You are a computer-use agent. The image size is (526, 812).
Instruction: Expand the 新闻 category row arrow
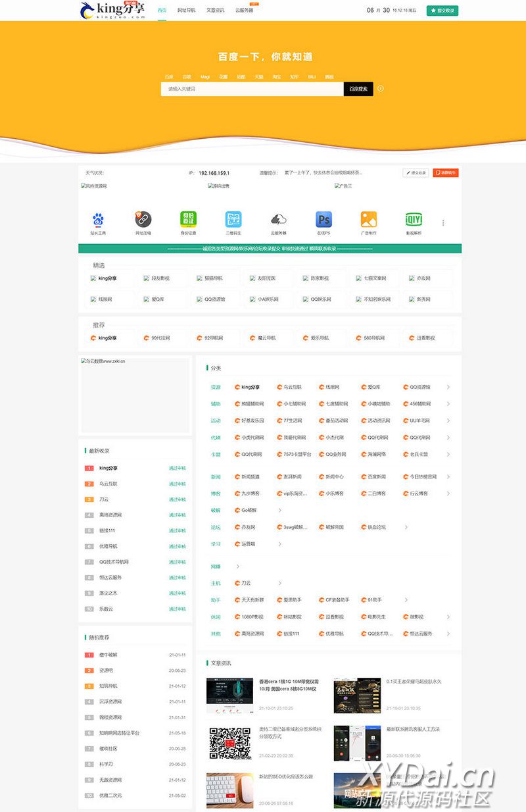pyautogui.click(x=448, y=476)
